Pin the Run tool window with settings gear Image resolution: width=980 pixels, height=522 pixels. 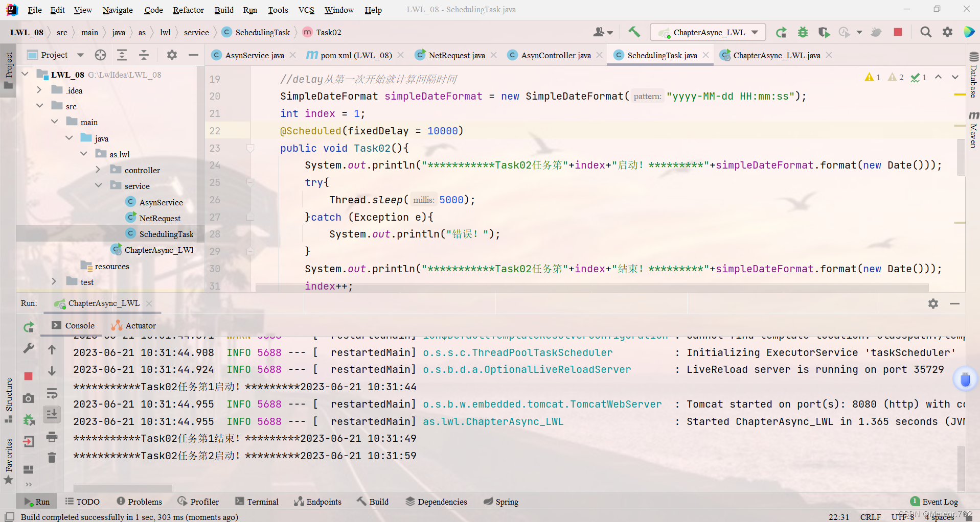(933, 303)
